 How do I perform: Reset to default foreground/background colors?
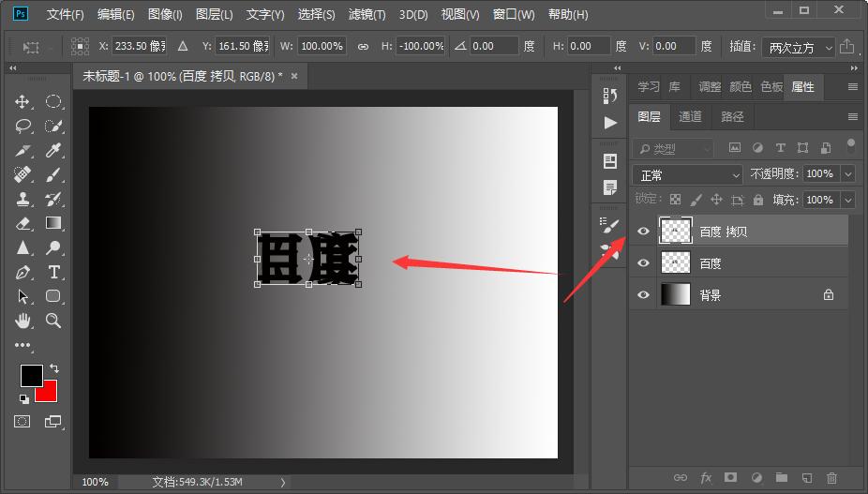(24, 398)
